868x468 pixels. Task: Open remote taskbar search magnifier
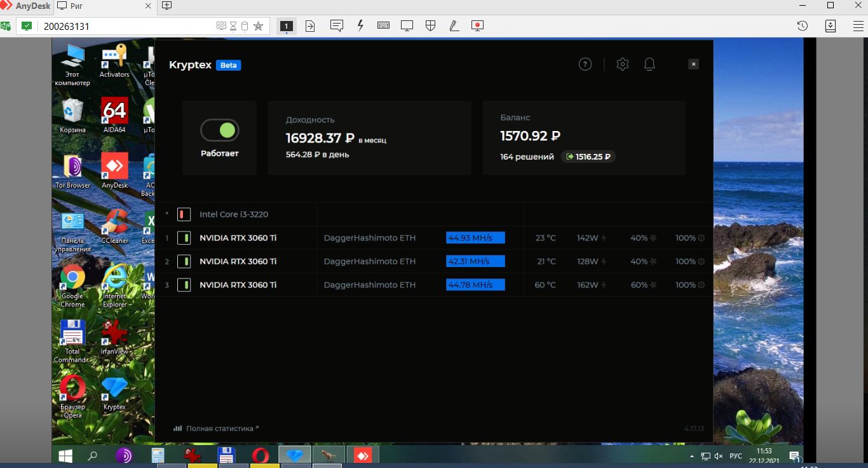[x=93, y=455]
